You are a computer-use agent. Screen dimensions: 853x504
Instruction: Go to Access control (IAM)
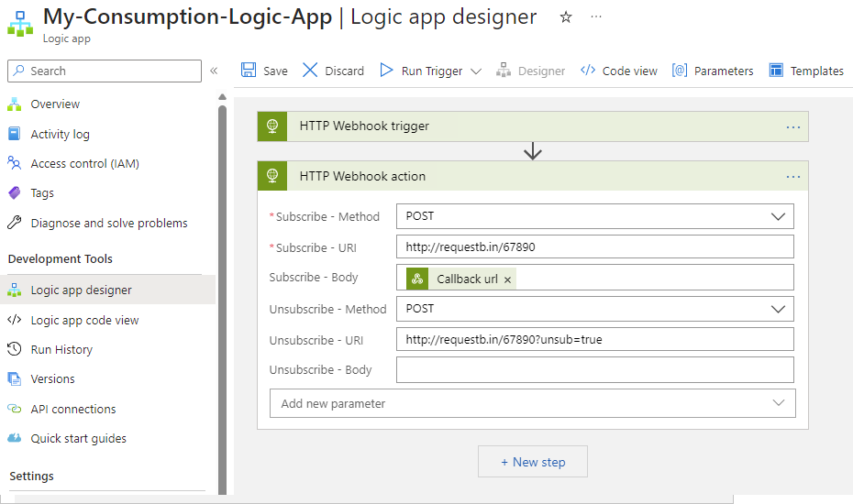tap(84, 163)
